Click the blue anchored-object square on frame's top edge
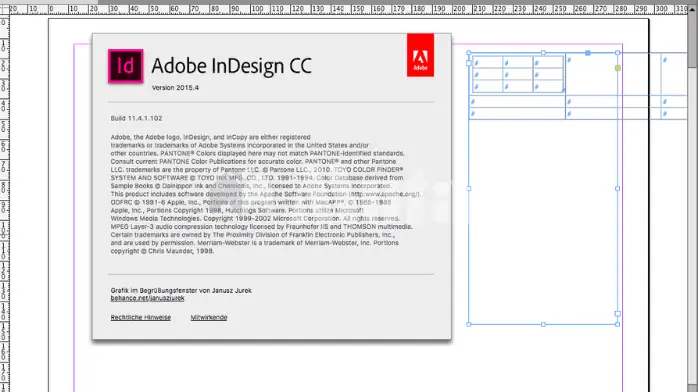698x392 pixels. tap(588, 53)
